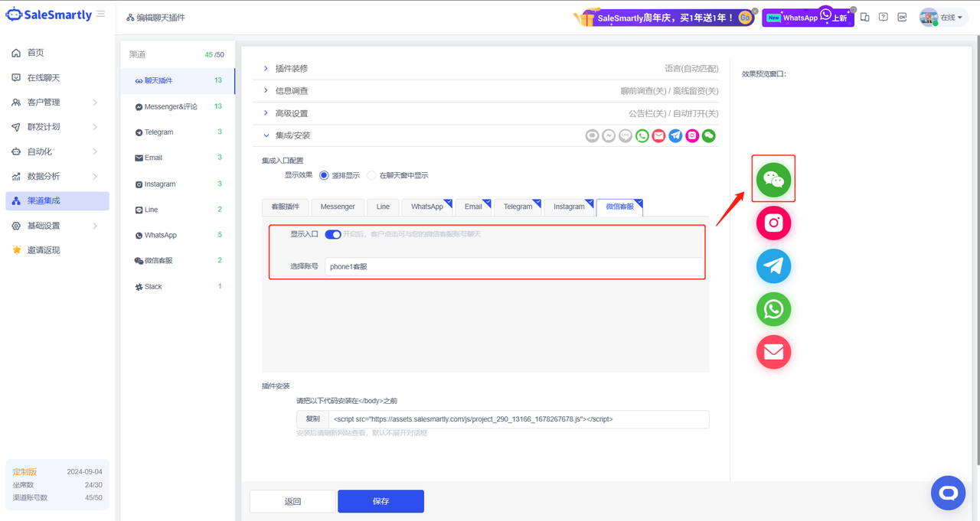
Task: Close the WhatsApp 上新 banner
Action: click(854, 10)
